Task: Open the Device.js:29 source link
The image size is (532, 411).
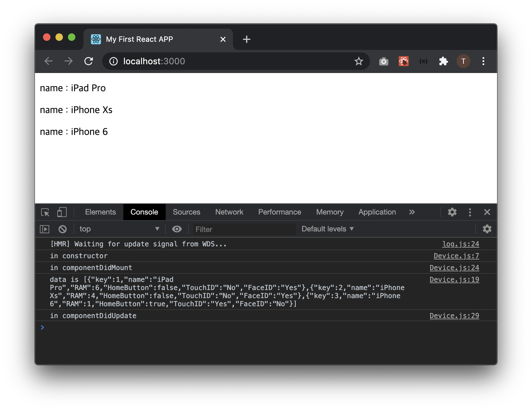Action: [454, 316]
